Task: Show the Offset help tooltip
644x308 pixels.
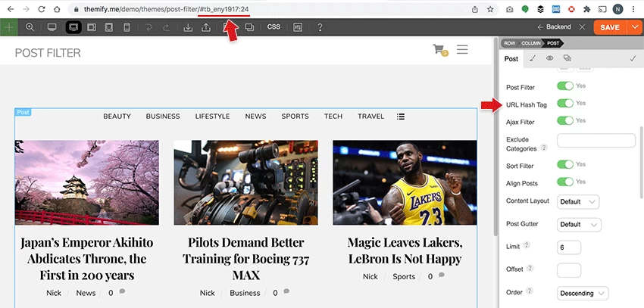Action: click(530, 268)
